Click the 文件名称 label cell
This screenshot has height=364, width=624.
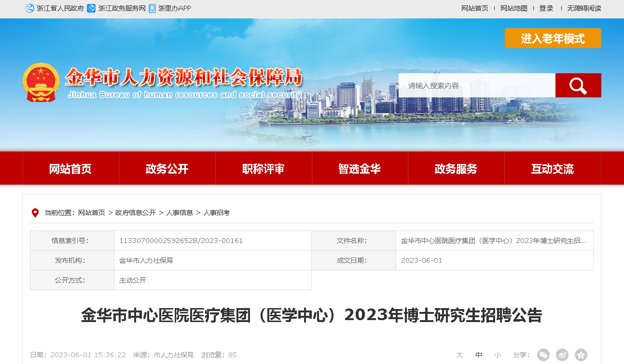pyautogui.click(x=354, y=241)
